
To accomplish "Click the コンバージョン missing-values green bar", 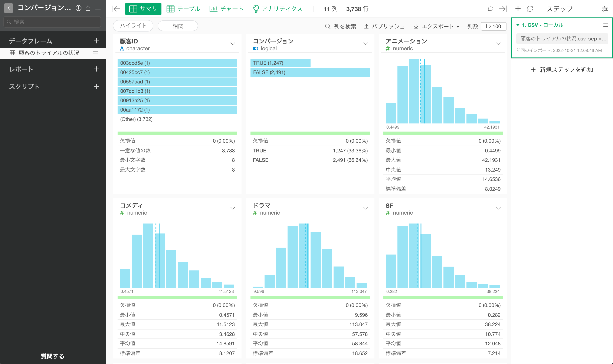I will [310, 133].
